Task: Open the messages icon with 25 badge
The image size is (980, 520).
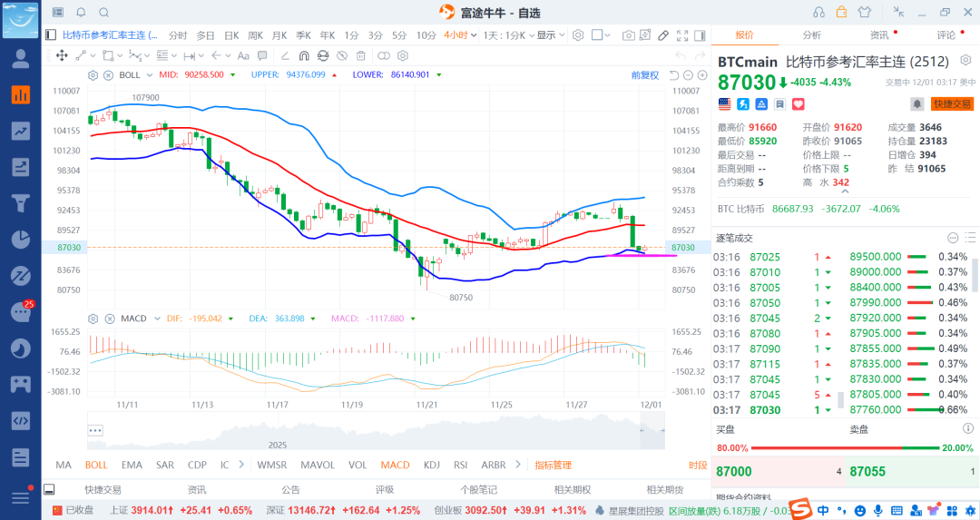Action: coord(21,312)
